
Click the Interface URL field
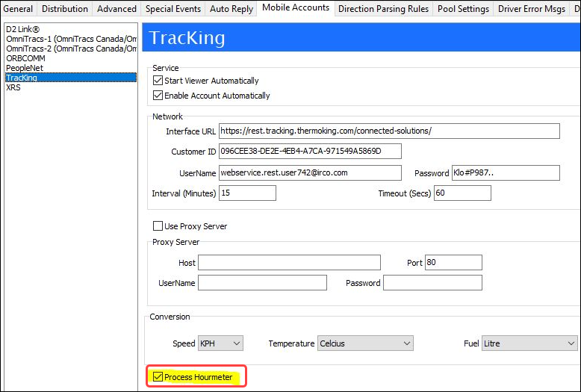pyautogui.click(x=388, y=131)
